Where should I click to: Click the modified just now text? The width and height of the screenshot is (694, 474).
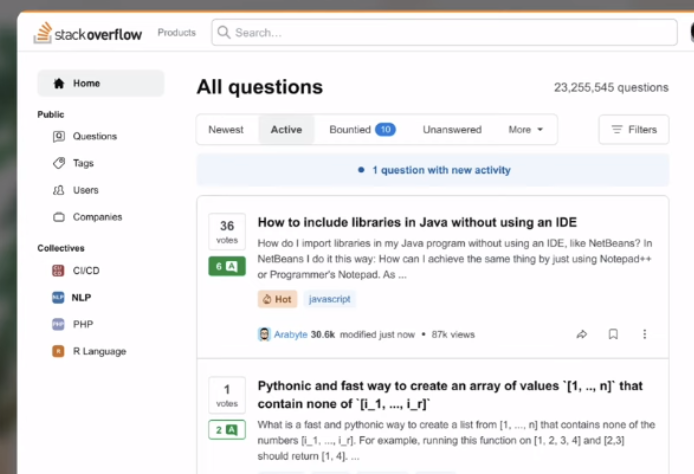[x=377, y=335]
